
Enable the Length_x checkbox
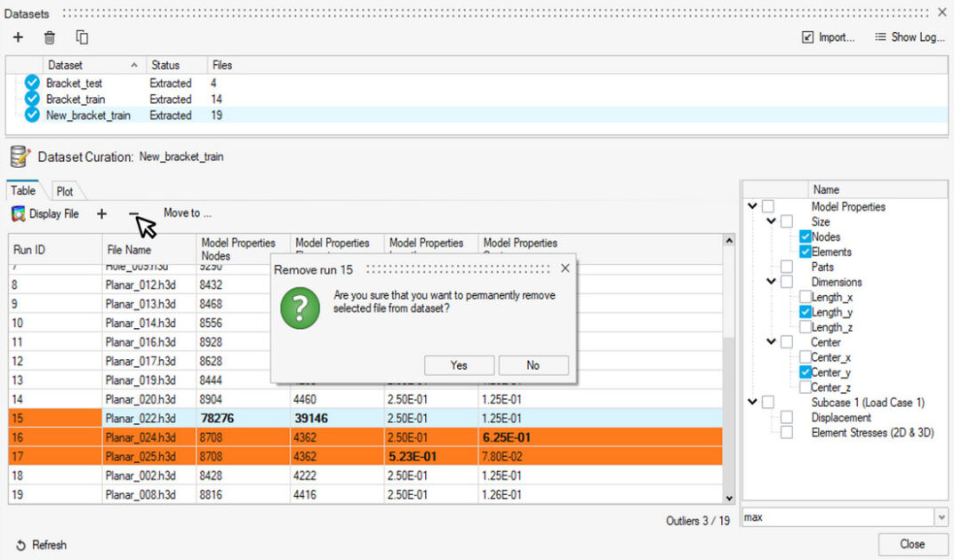tap(805, 297)
